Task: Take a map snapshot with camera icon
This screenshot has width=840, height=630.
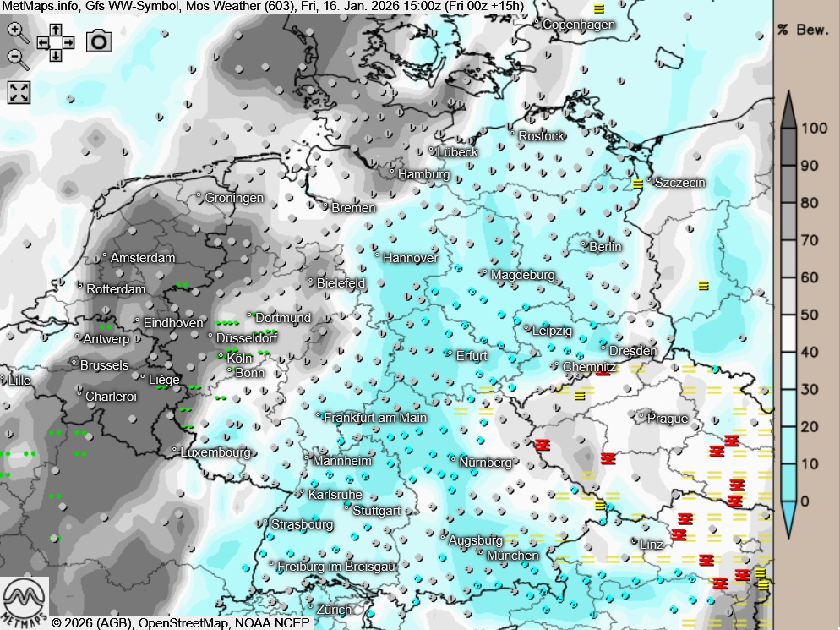Action: click(99, 41)
